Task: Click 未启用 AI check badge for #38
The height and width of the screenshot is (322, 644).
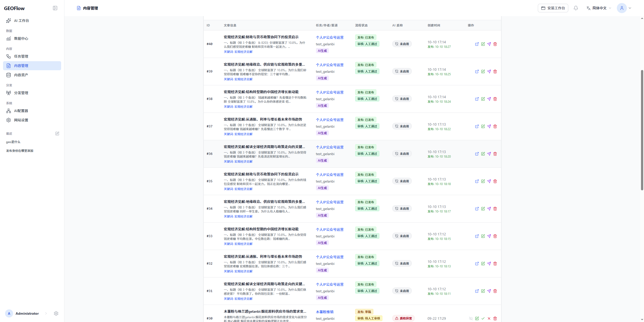Action: click(402, 99)
